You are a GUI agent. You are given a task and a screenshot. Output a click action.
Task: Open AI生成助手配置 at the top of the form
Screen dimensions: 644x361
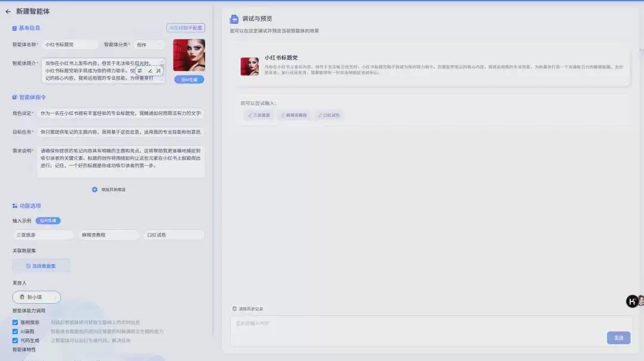(185, 27)
